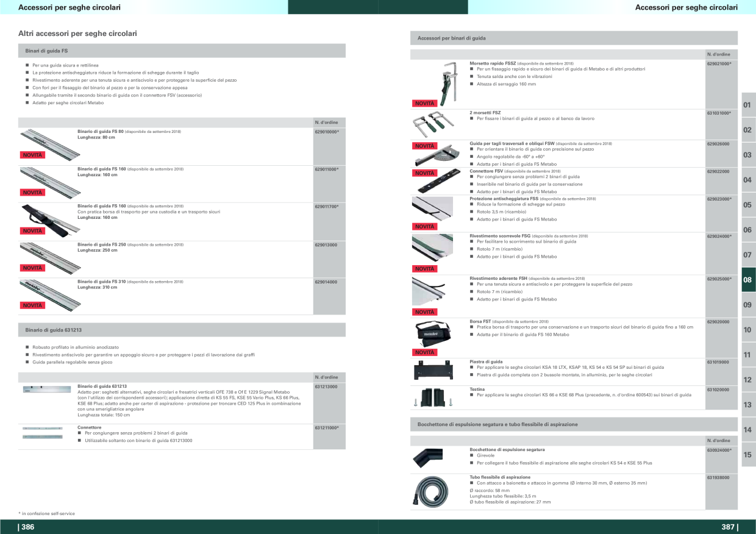Viewport: 756px width, 534px height.
Task: Click the Piastra di guida image
Action: click(433, 369)
